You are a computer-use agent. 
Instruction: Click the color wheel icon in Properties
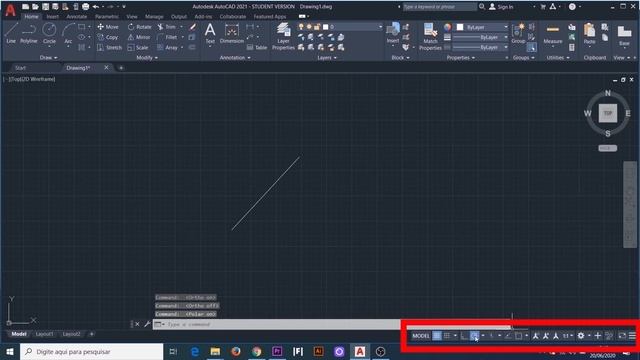(448, 27)
